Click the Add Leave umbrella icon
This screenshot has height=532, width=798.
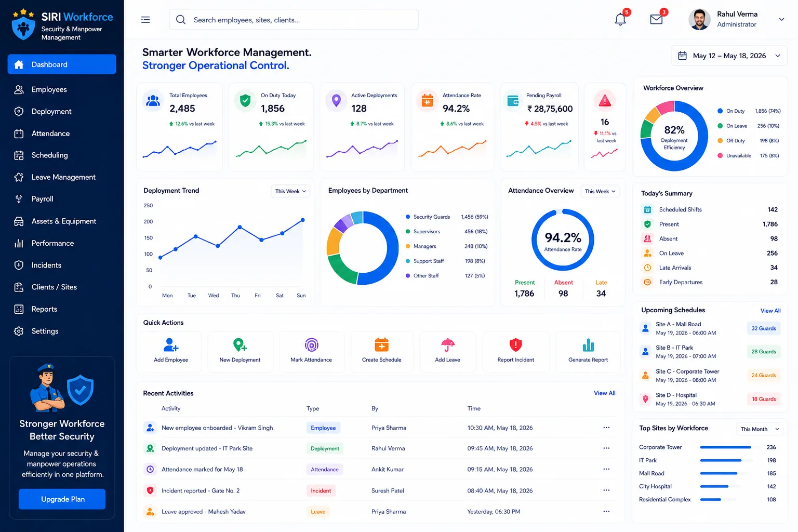coord(448,344)
